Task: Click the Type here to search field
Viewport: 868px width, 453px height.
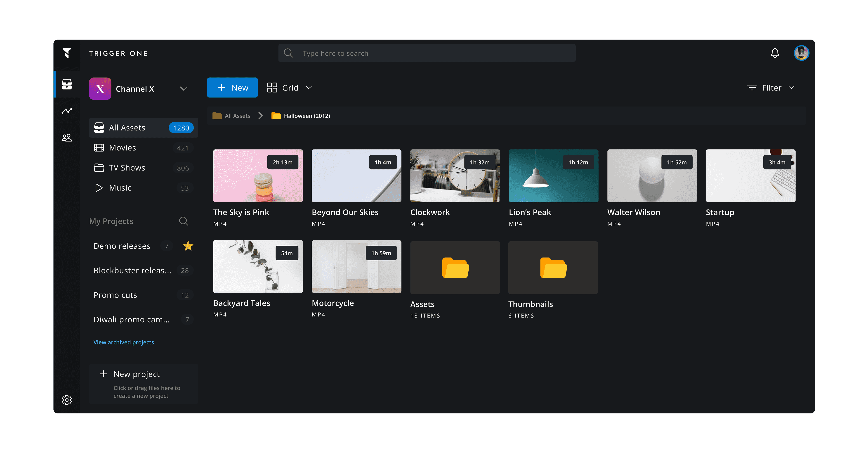Action: tap(427, 53)
